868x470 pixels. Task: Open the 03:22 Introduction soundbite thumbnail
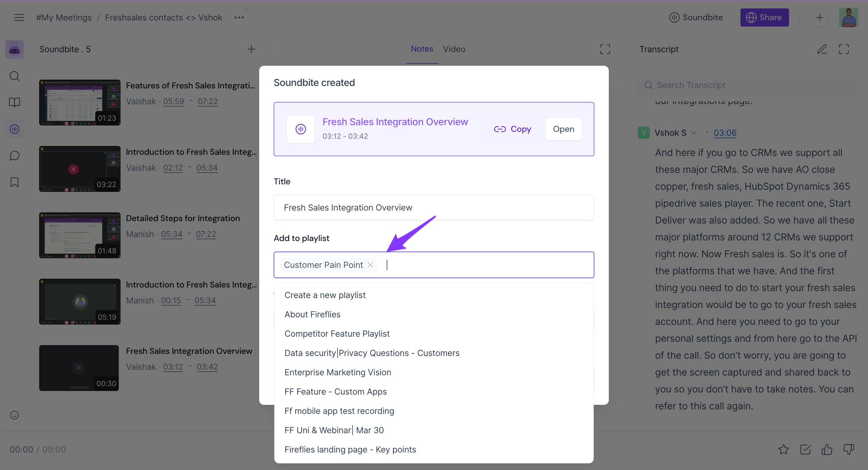point(80,169)
